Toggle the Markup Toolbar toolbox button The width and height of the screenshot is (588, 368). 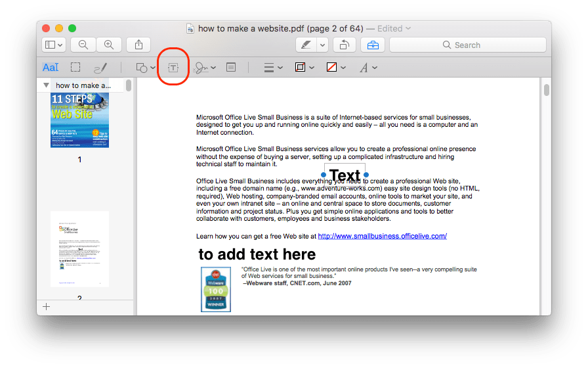point(373,45)
